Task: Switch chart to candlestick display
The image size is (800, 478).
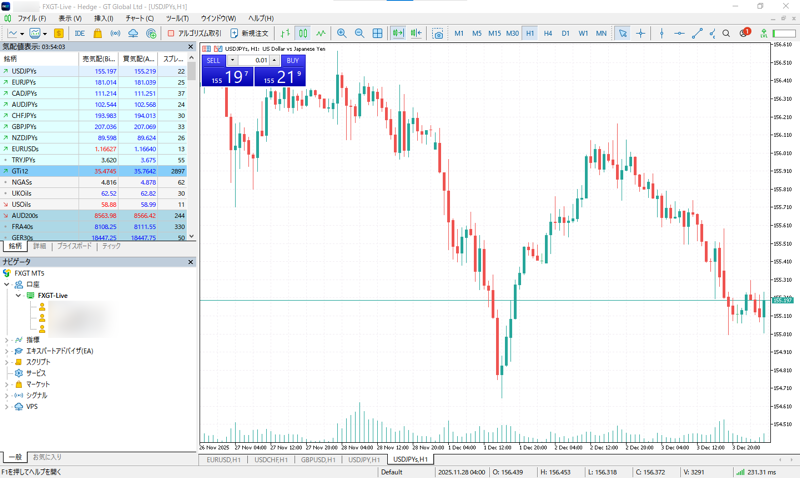Action: click(303, 33)
